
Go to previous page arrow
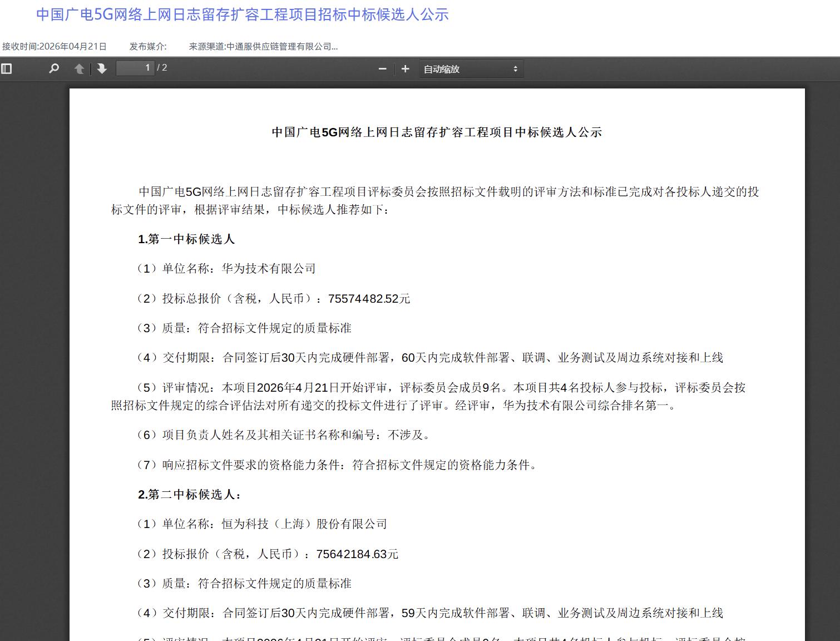pyautogui.click(x=80, y=69)
